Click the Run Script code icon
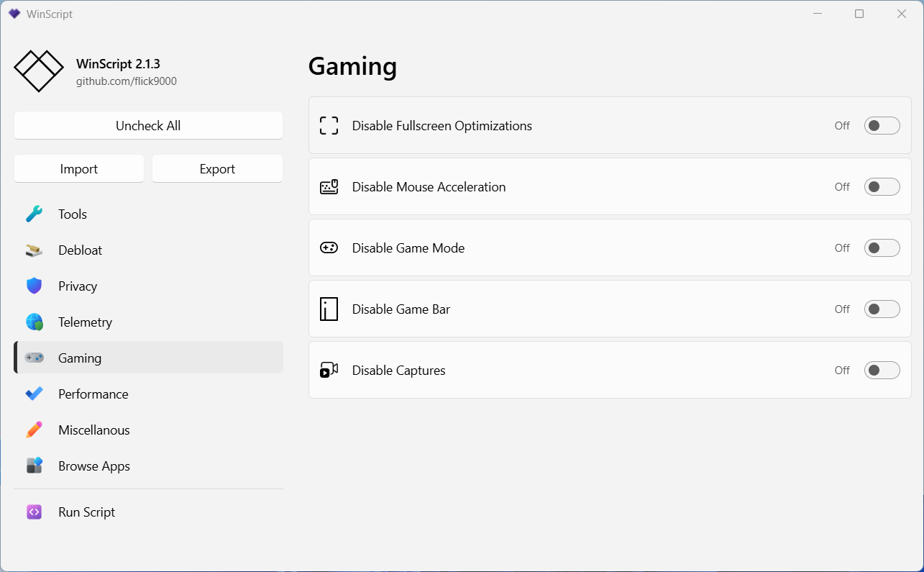Viewport: 924px width, 572px height. click(35, 512)
